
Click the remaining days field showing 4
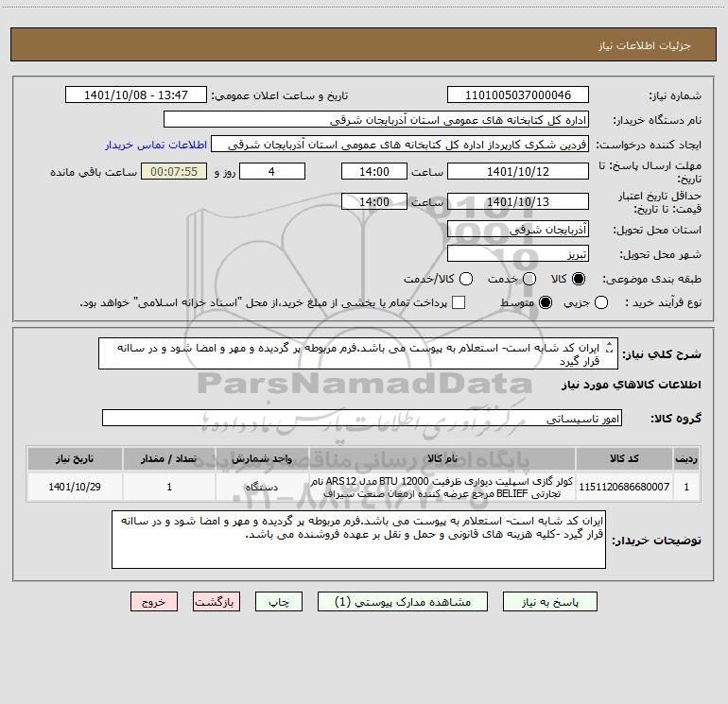[x=272, y=171]
